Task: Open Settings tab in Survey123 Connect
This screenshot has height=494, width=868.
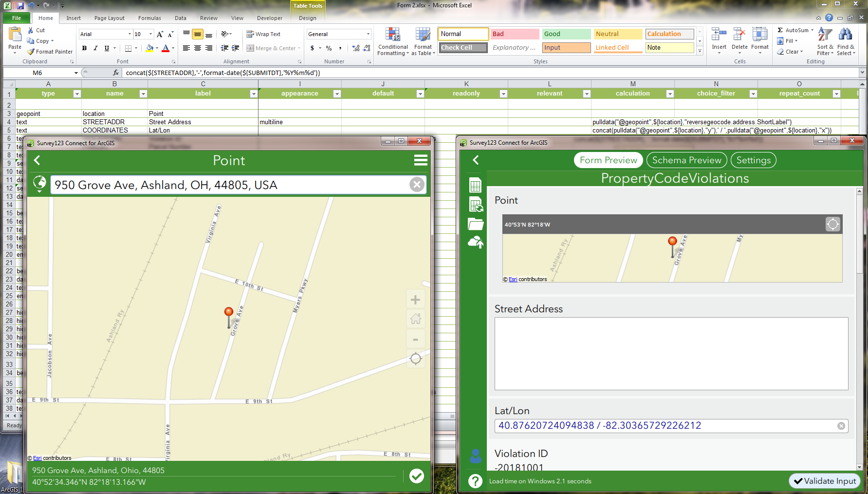Action: coord(754,160)
